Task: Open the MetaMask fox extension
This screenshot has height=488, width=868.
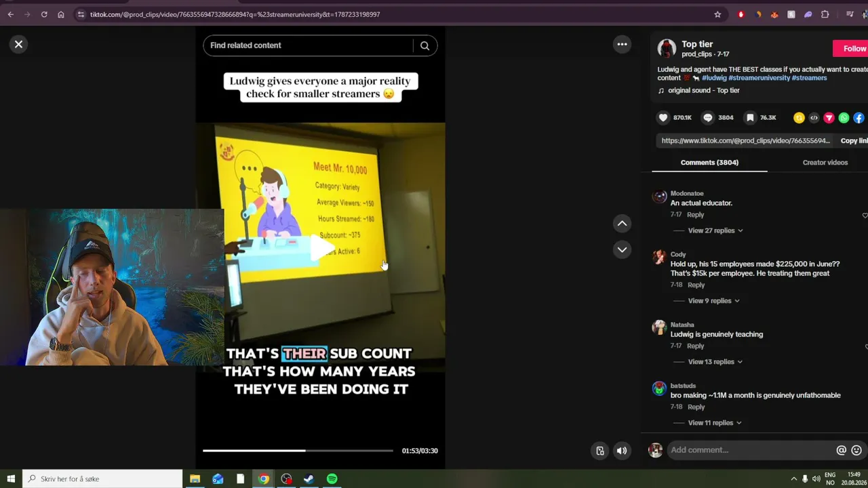Action: (774, 14)
